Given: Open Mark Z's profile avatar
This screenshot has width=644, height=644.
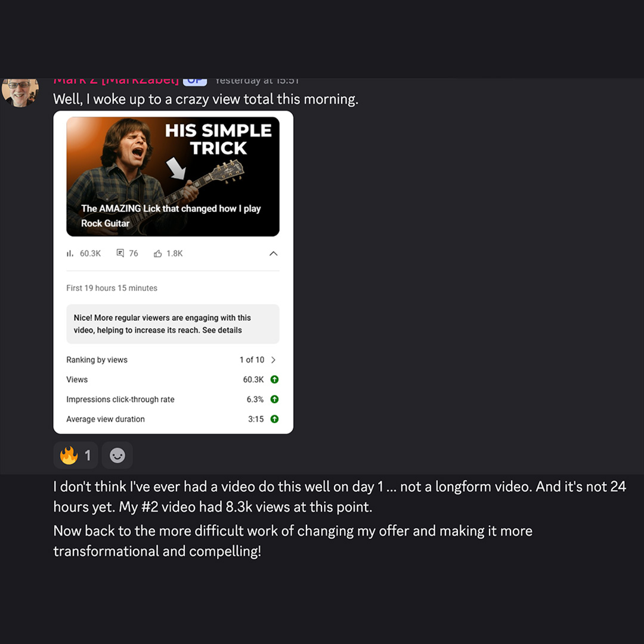Looking at the screenshot, I should click(x=20, y=92).
